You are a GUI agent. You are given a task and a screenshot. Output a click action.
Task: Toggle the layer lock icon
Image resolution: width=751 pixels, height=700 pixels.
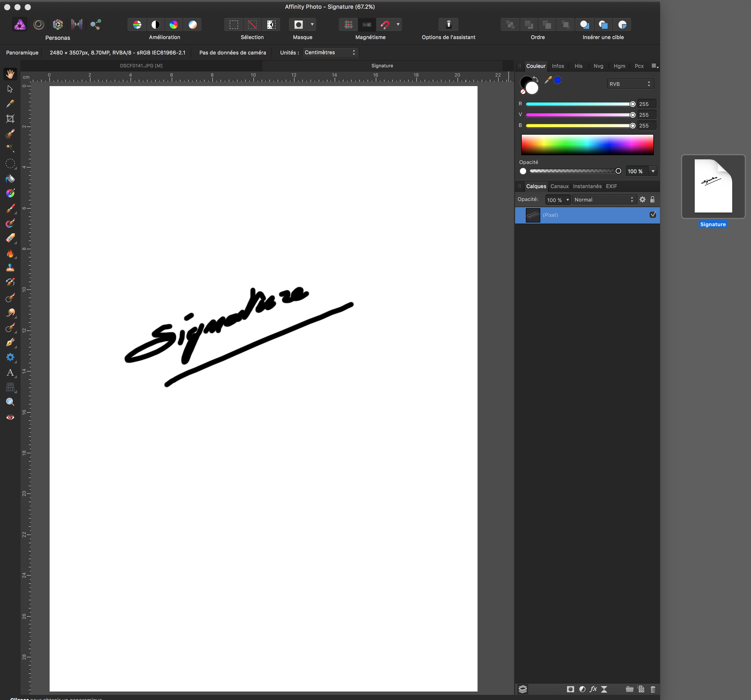click(x=652, y=199)
